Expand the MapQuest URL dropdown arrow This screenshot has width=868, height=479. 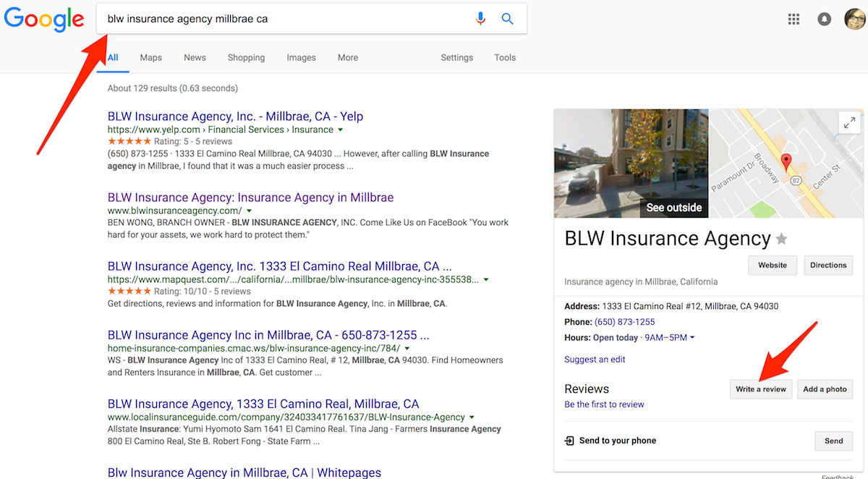[486, 280]
